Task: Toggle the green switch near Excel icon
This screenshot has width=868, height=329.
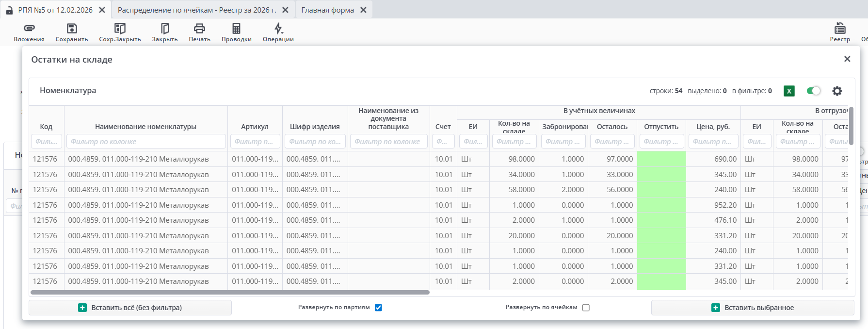Action: 813,91
